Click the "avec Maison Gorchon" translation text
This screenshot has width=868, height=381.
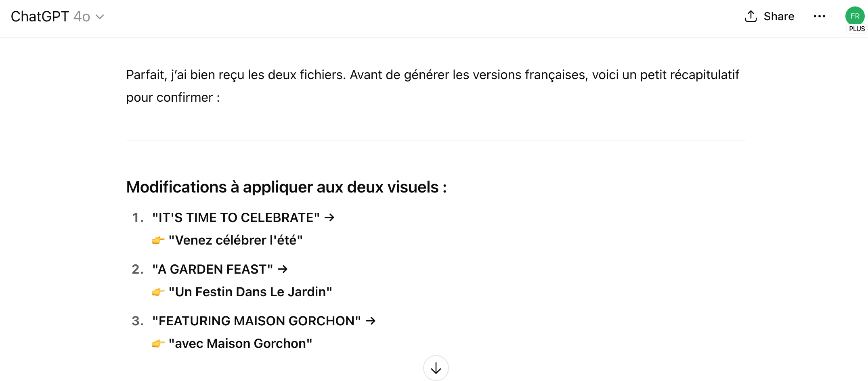(x=240, y=343)
